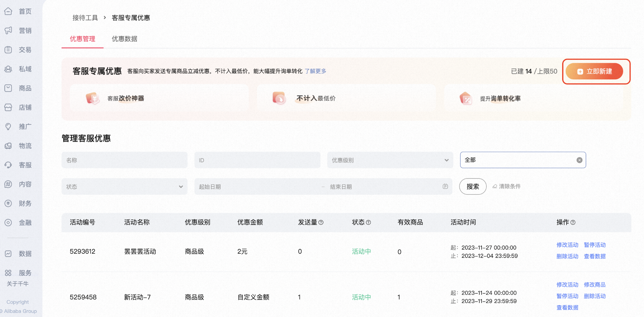
Task: Click 查看数据 for activity 5293612
Action: pos(595,256)
